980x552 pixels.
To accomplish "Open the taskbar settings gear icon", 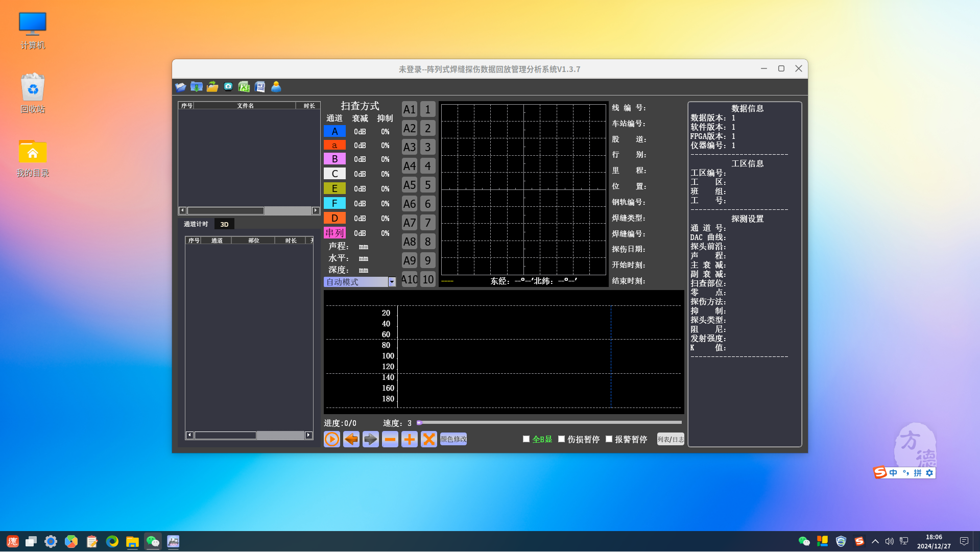I will coord(51,541).
